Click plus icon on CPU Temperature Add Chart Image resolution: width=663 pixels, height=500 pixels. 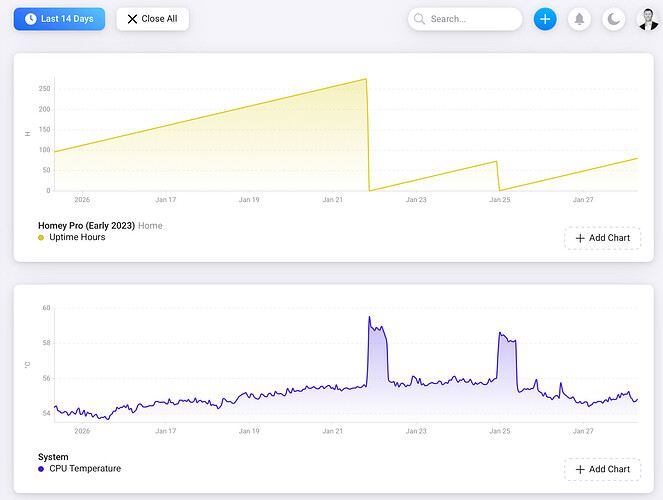coord(580,469)
